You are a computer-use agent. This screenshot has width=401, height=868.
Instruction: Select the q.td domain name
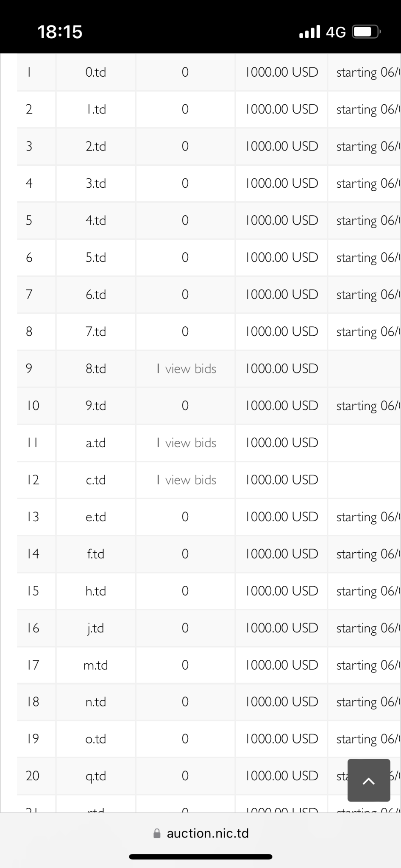click(x=96, y=776)
